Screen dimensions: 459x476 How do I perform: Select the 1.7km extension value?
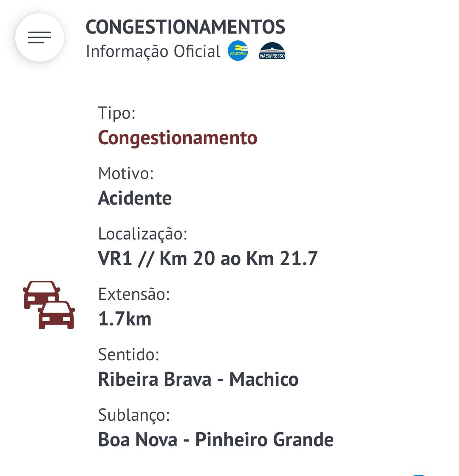pos(125,319)
